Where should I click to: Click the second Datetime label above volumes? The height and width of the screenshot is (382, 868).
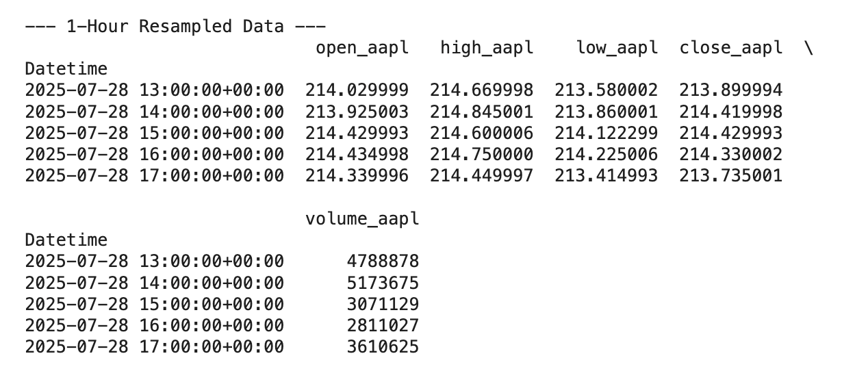tap(66, 240)
